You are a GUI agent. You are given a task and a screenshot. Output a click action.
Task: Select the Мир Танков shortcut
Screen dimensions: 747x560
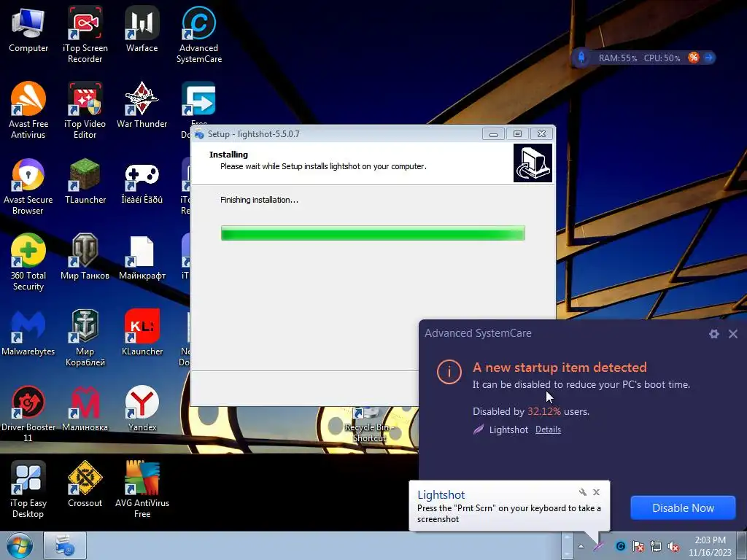(x=85, y=257)
